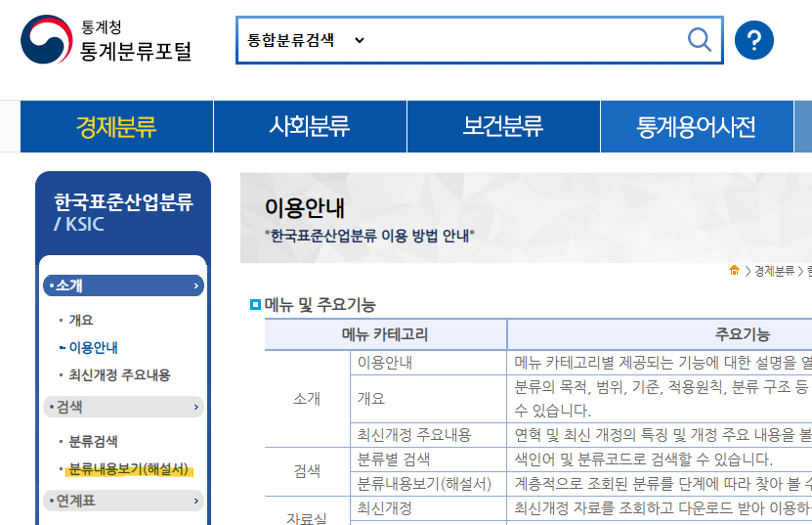
Task: Open the 경제분류 menu tab
Action: click(116, 127)
